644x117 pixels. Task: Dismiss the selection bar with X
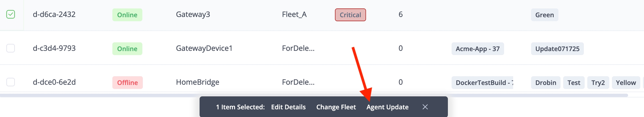(425, 107)
